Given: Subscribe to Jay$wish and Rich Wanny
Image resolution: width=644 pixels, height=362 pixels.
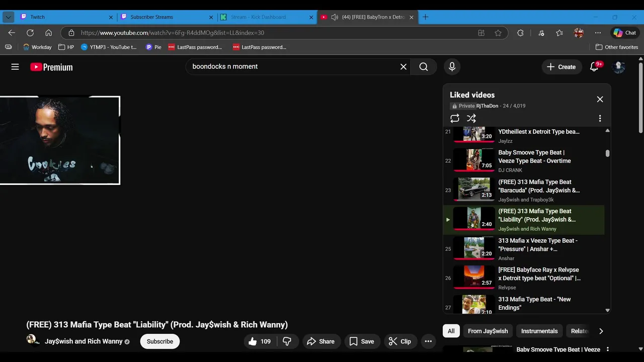Looking at the screenshot, I should (x=160, y=341).
